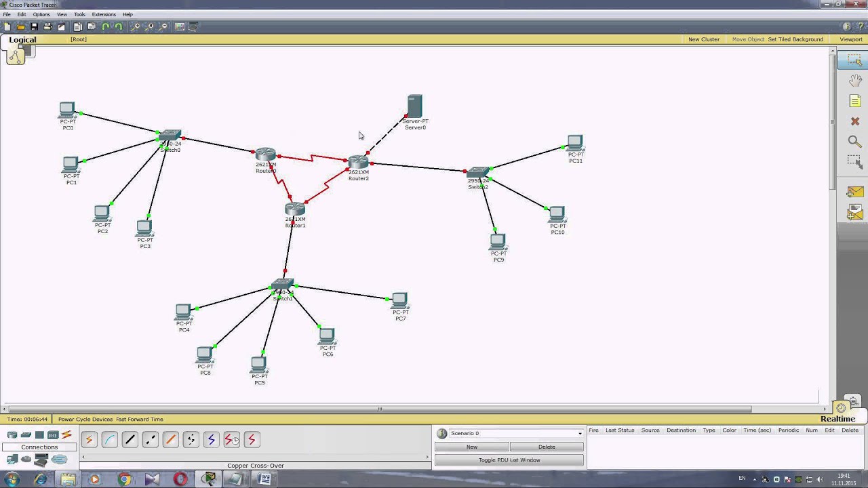Select Switch1 device in topology
This screenshot has height=488, width=868.
point(282,285)
